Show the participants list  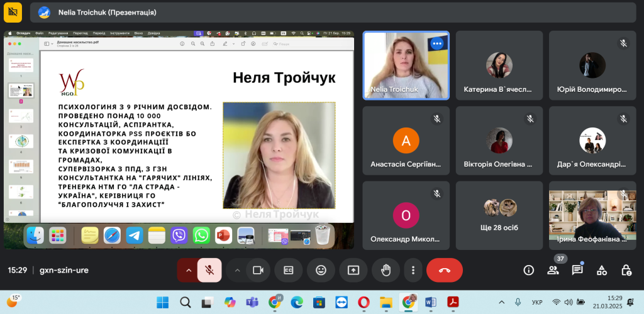(553, 270)
